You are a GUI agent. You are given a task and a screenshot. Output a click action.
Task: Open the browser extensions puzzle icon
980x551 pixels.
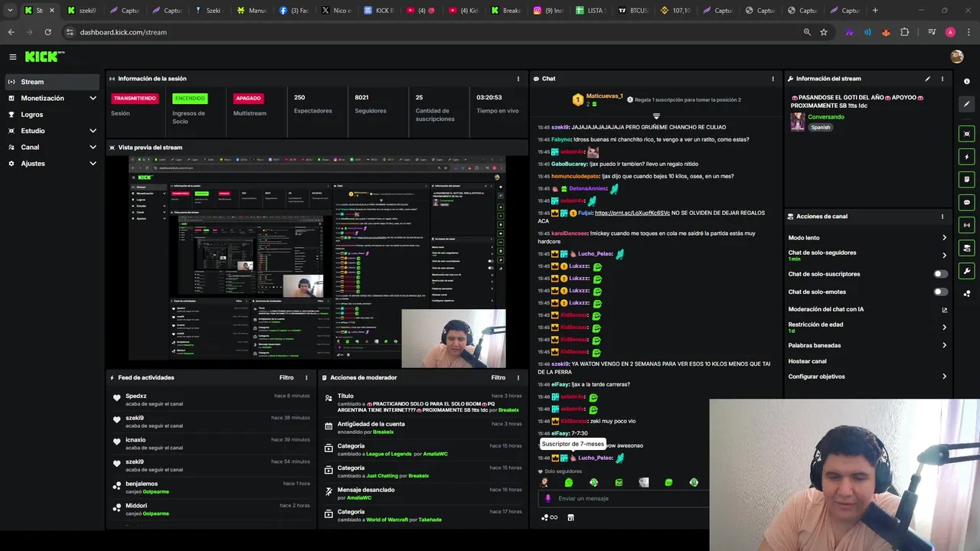click(x=904, y=32)
